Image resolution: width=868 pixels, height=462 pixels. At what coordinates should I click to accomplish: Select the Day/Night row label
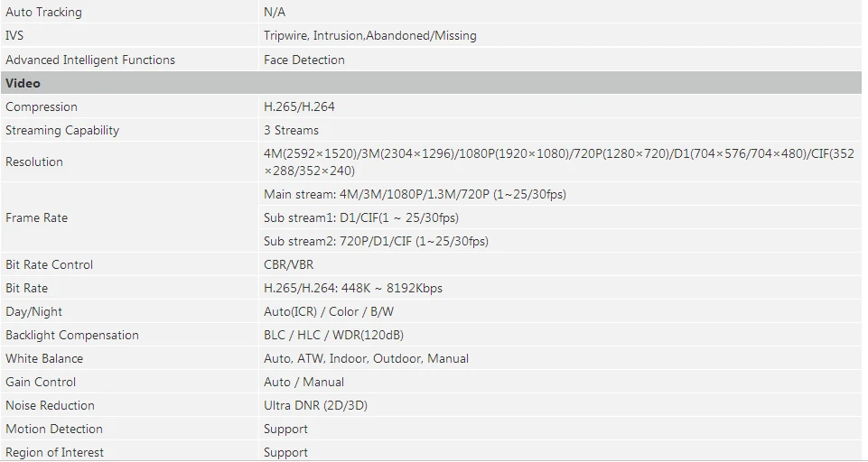(x=33, y=311)
